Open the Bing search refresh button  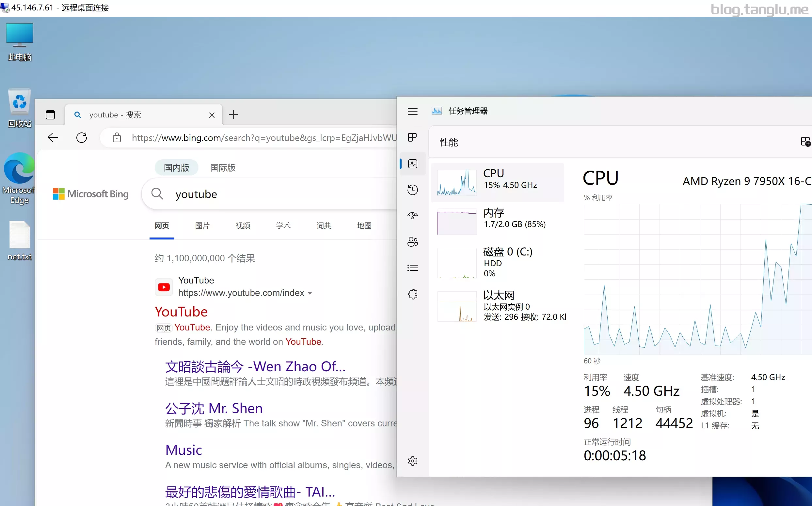click(82, 138)
